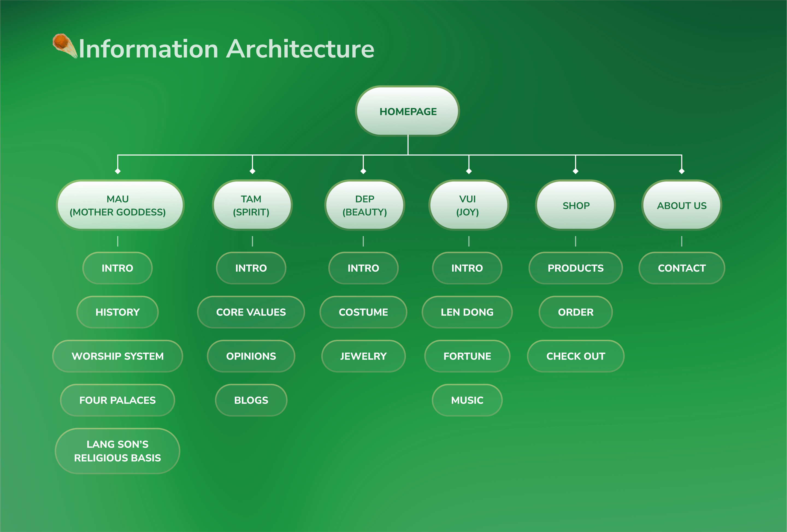Select the TAM (Spirit) section node
The height and width of the screenshot is (532, 787).
tap(252, 206)
